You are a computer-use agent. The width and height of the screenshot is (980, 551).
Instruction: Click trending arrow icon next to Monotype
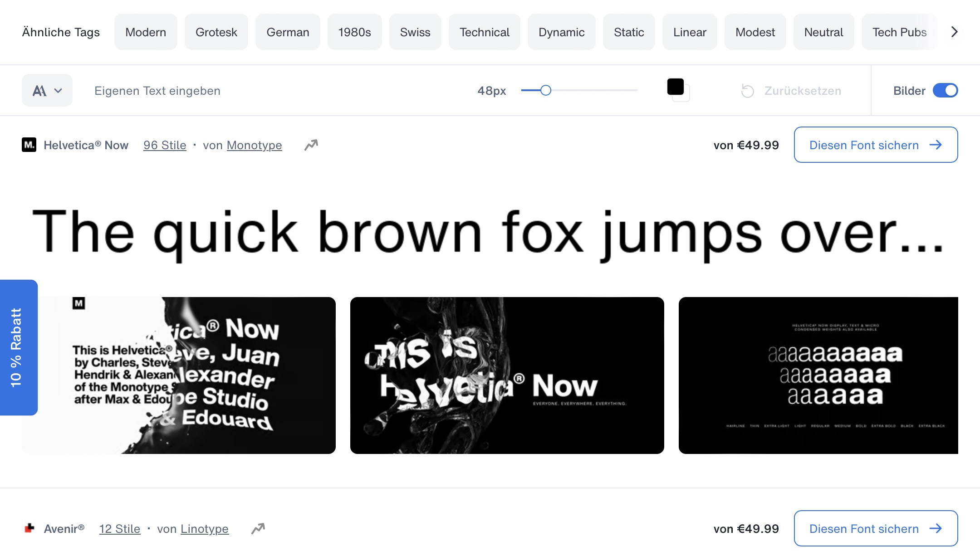click(x=311, y=145)
